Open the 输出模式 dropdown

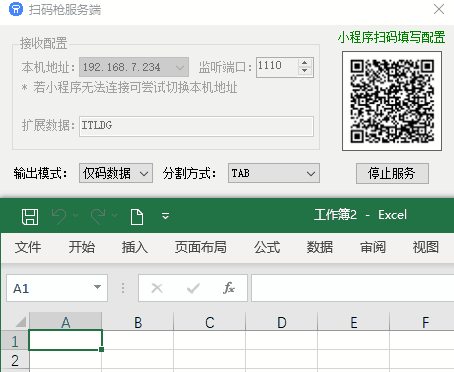(116, 173)
